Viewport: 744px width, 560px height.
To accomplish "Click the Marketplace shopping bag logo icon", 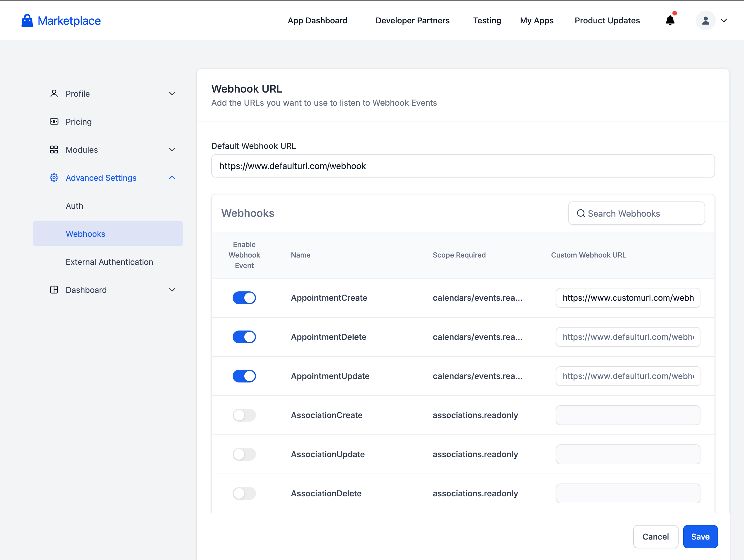I will click(x=27, y=21).
